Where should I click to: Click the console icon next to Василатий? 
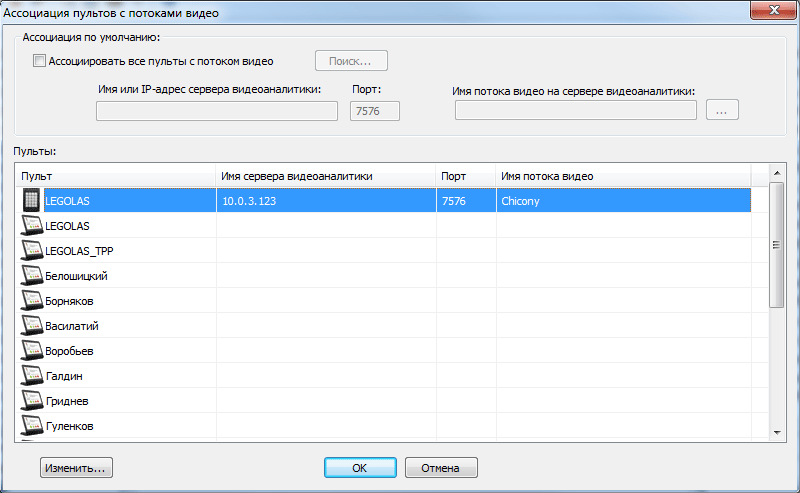coord(32,326)
